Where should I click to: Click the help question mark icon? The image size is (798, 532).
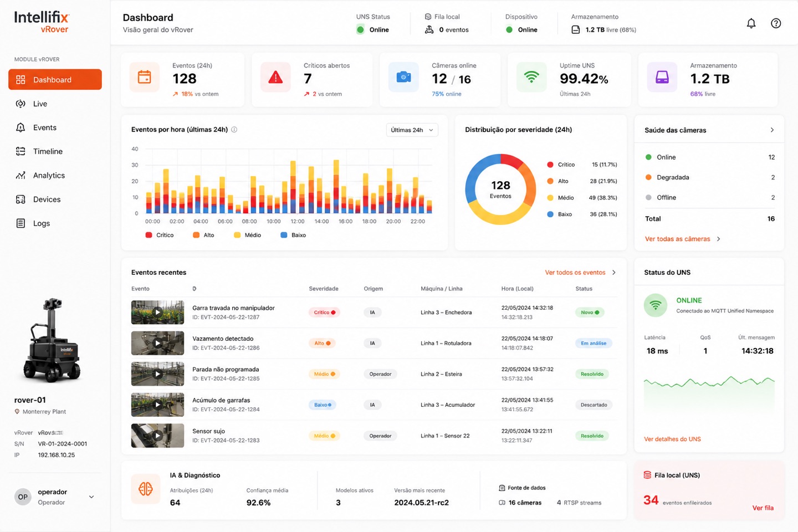[776, 23]
